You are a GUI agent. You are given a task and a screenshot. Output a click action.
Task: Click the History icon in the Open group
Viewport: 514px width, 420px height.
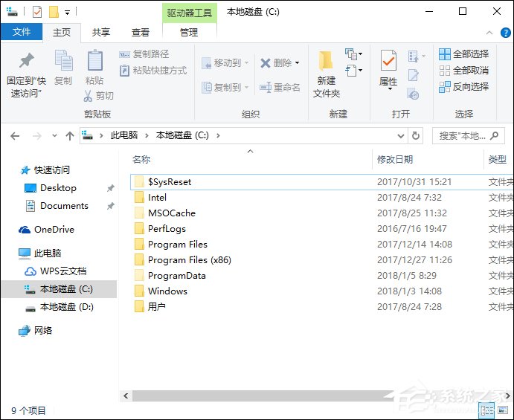point(413,94)
